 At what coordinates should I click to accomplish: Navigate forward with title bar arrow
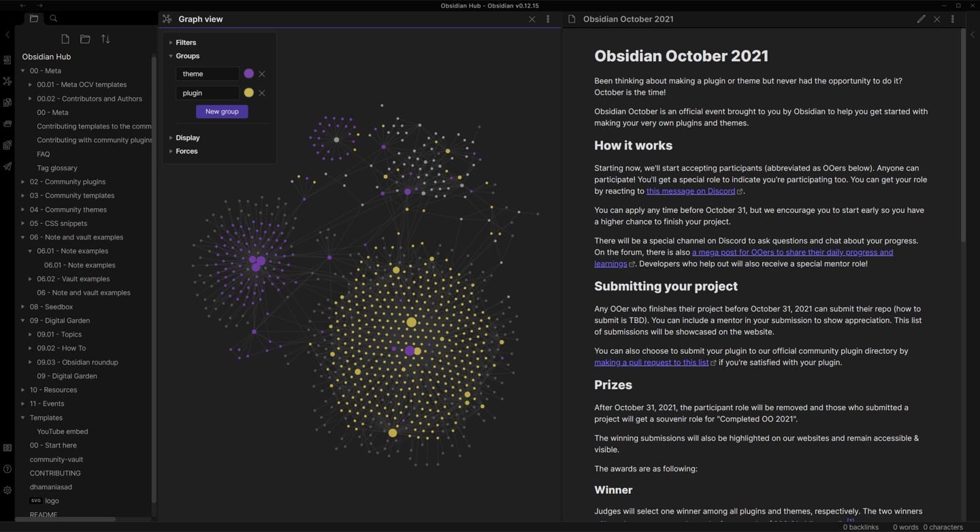[x=39, y=5]
